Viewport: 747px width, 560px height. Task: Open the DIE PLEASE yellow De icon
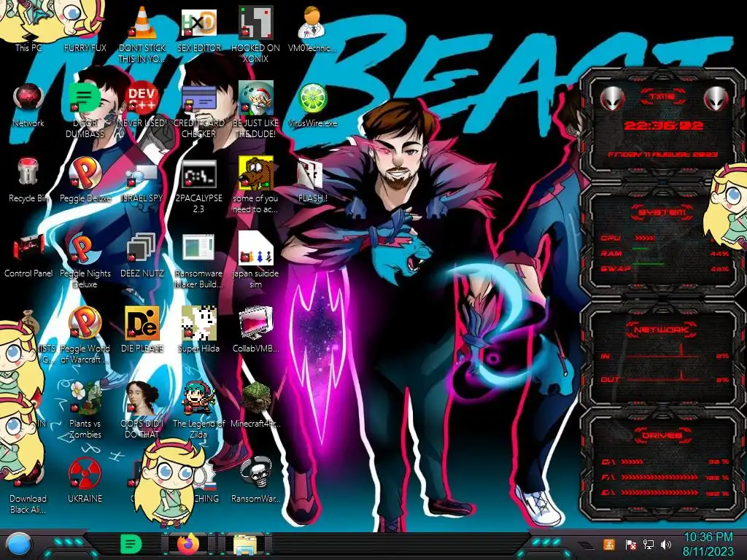[142, 322]
